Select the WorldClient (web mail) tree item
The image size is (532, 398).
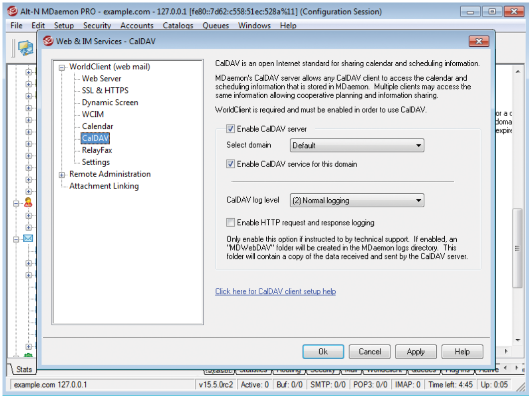pyautogui.click(x=110, y=66)
